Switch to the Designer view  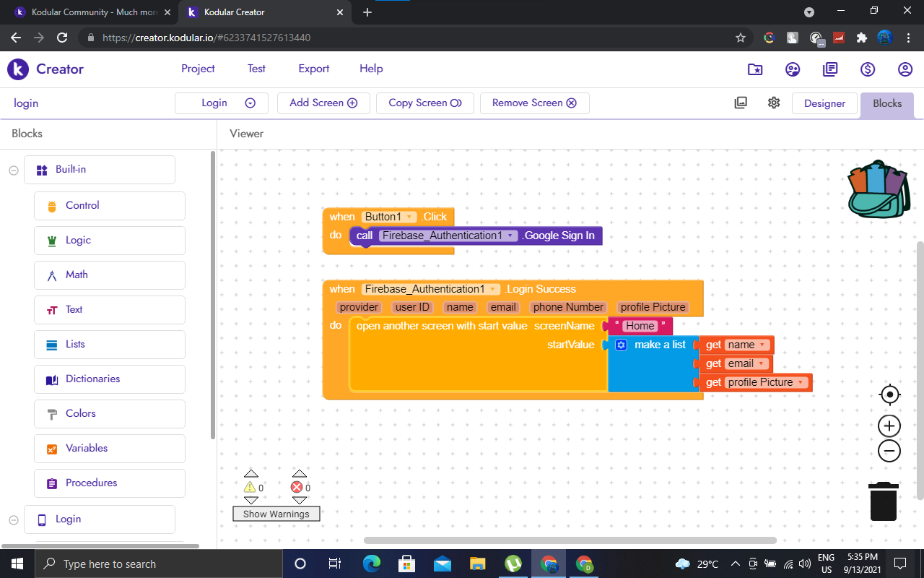(x=824, y=103)
